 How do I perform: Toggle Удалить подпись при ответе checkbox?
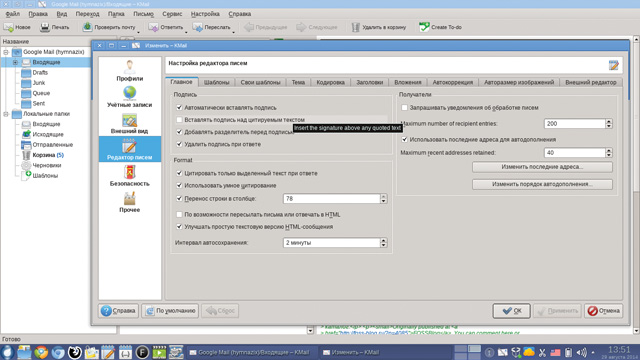point(179,144)
